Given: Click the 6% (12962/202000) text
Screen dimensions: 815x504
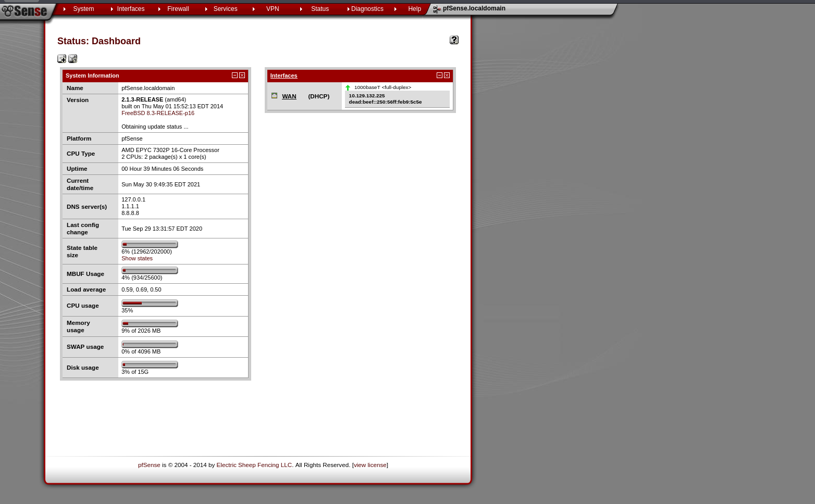Looking at the screenshot, I should pos(146,251).
